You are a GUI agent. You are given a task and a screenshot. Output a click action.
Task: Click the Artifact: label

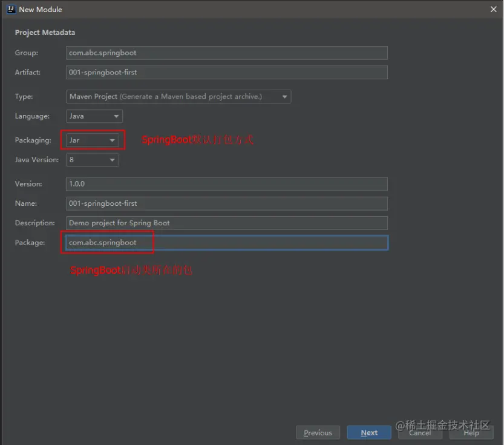(28, 72)
